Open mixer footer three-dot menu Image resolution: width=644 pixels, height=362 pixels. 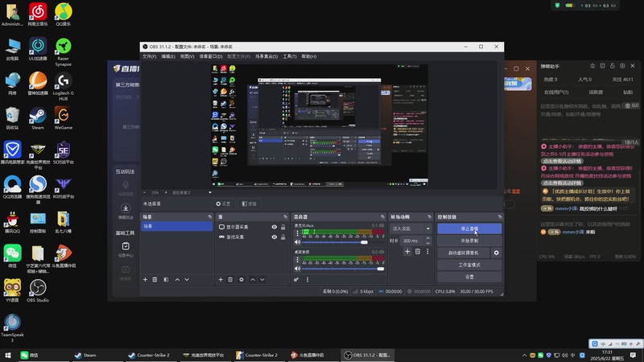click(308, 279)
